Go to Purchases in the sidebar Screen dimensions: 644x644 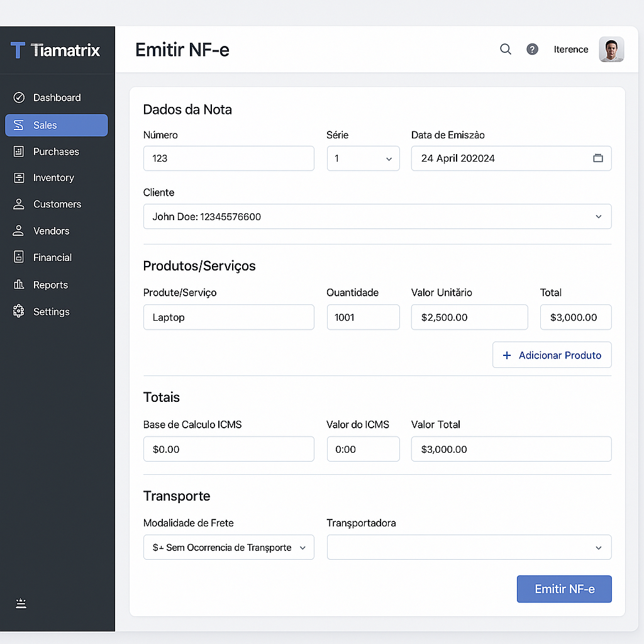pos(56,152)
